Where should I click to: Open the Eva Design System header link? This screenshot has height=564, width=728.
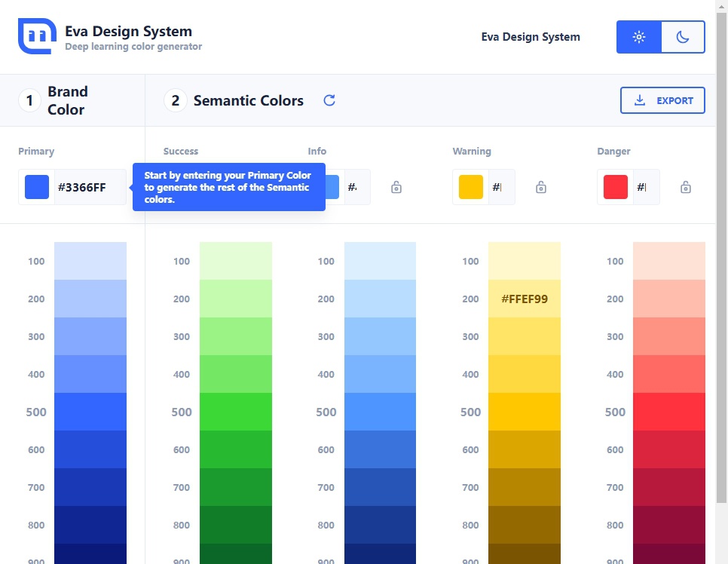531,36
